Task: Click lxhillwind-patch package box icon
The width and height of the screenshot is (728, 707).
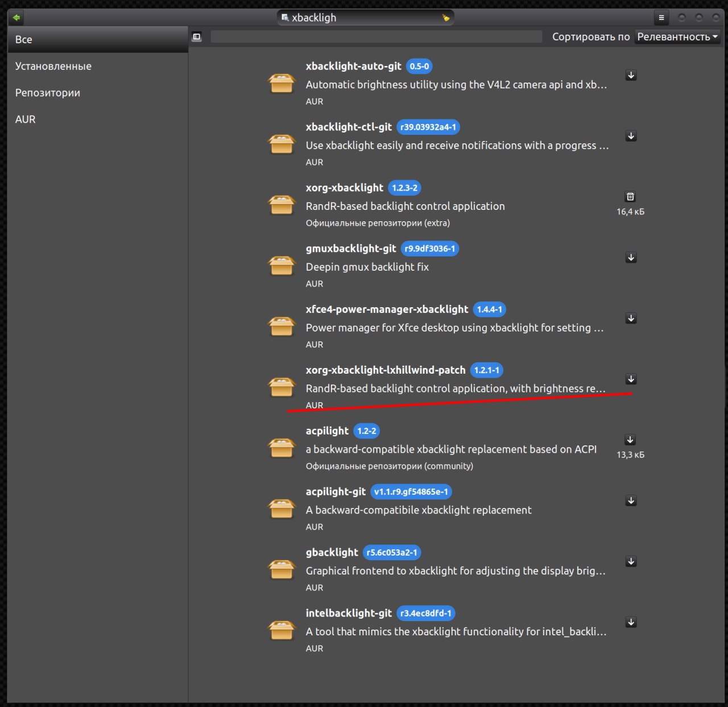Action: point(282,388)
